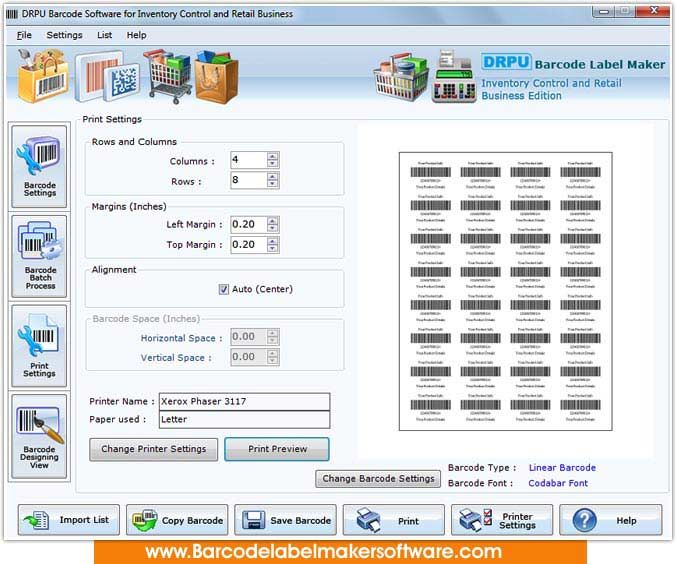Click the Vertical Space down arrow
This screenshot has height=564, width=676.
(272, 361)
